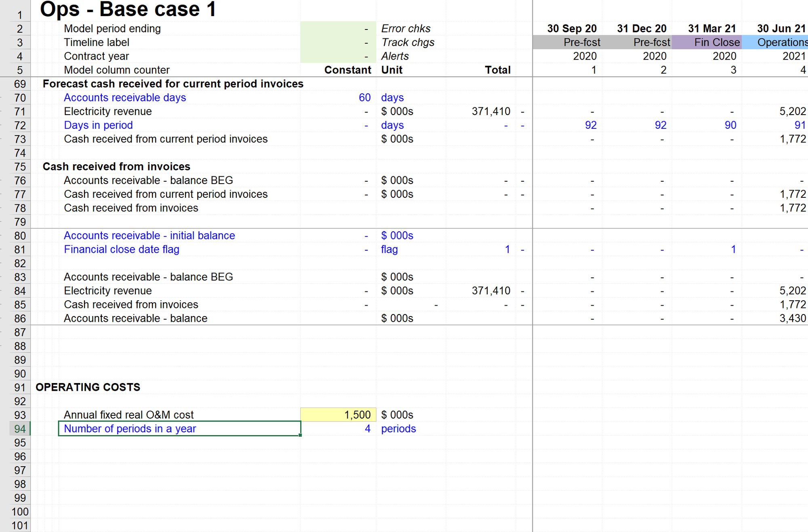Click the 'Total' column heading

point(498,70)
